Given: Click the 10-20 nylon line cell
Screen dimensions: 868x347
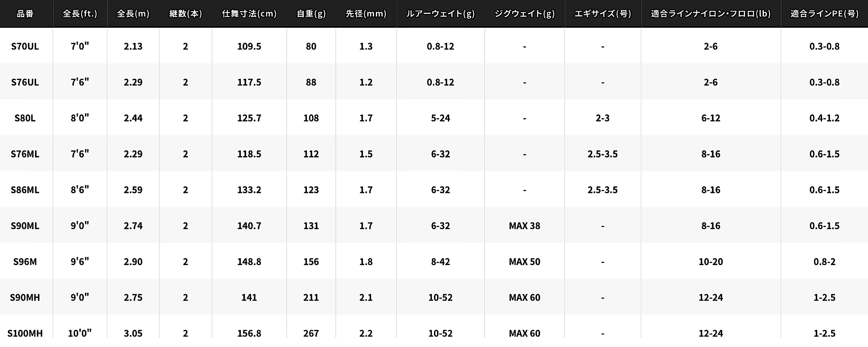Looking at the screenshot, I should pyautogui.click(x=711, y=262).
